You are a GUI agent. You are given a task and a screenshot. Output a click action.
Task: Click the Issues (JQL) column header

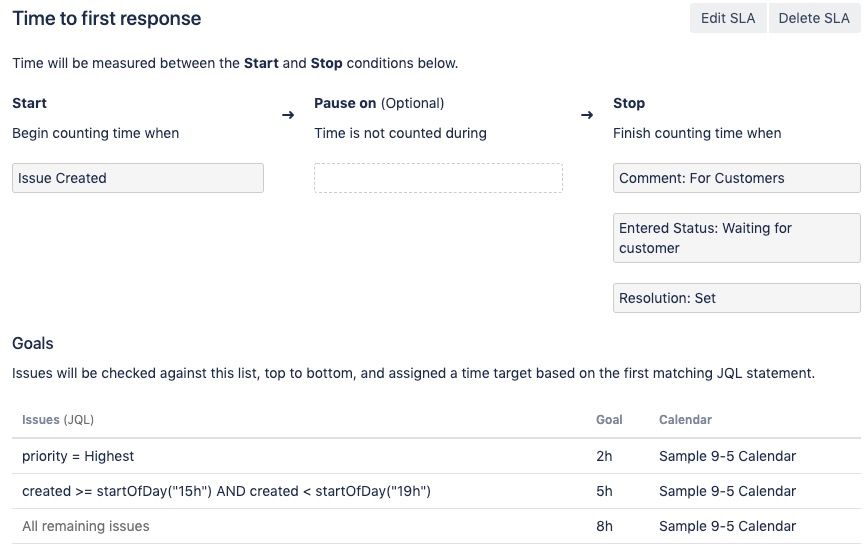58,420
